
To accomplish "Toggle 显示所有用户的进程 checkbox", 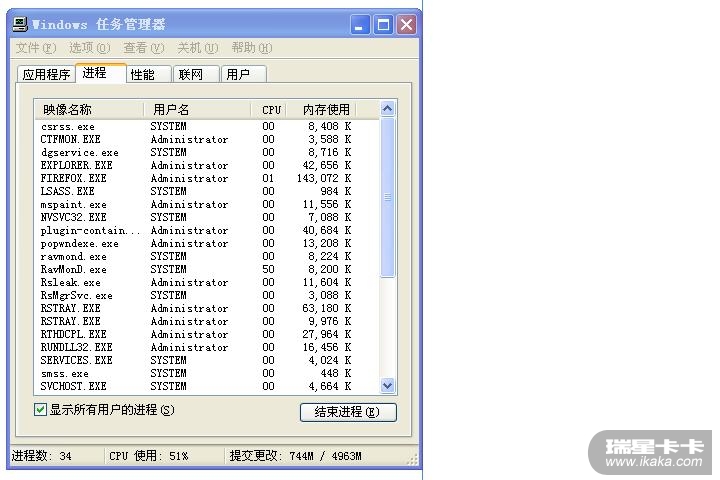I will pos(40,409).
